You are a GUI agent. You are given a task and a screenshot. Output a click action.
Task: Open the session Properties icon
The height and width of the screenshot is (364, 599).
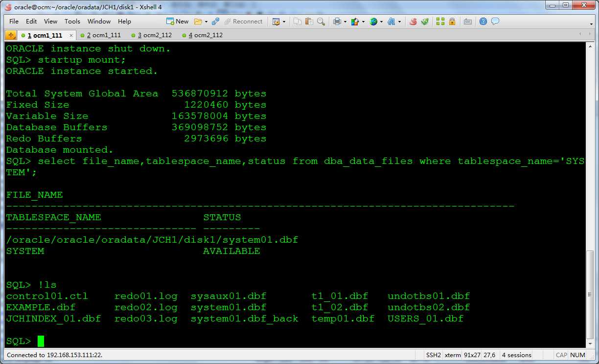(276, 22)
